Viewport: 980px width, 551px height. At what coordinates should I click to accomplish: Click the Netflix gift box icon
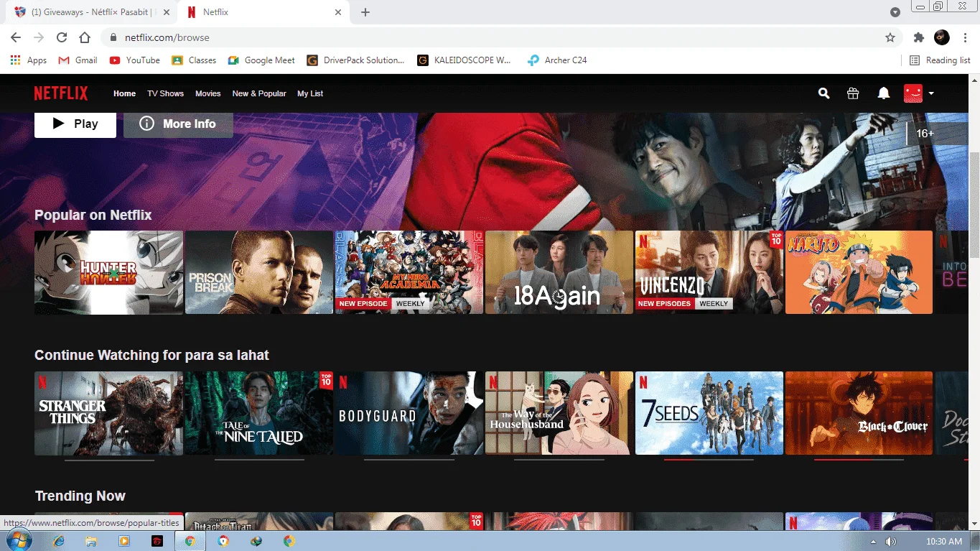853,93
